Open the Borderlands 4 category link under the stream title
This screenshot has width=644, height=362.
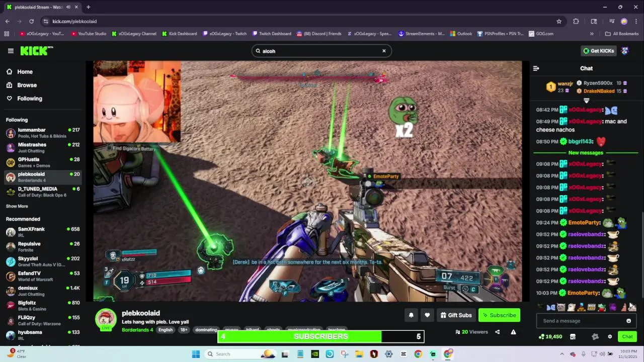click(x=137, y=330)
